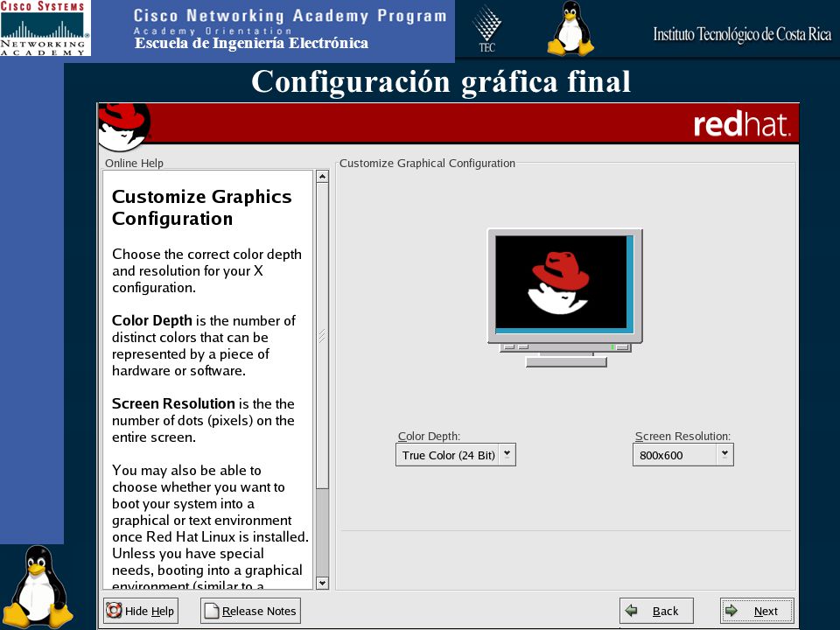
Task: Click the 'Customize Graphical Configuration' frame label
Action: (428, 163)
